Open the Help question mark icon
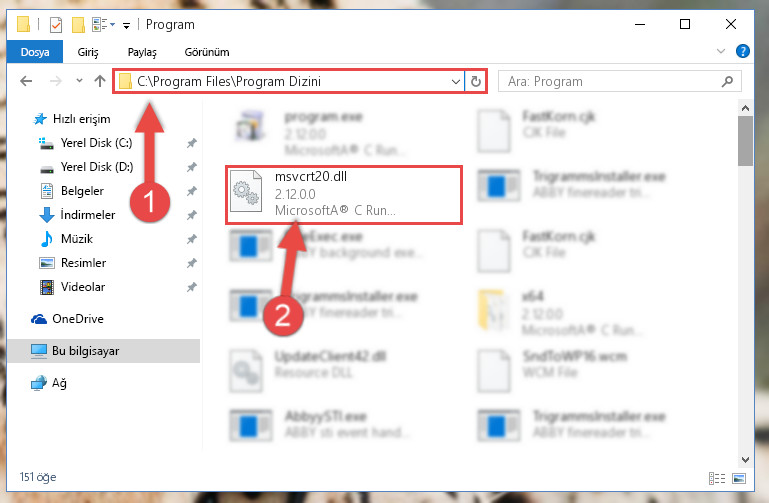The width and height of the screenshot is (769, 503). click(x=743, y=51)
